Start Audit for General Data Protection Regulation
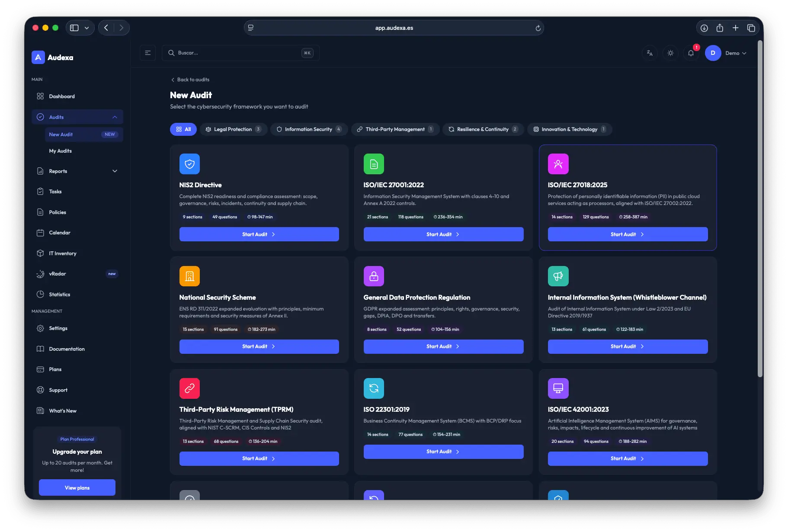The width and height of the screenshot is (788, 532). (443, 346)
